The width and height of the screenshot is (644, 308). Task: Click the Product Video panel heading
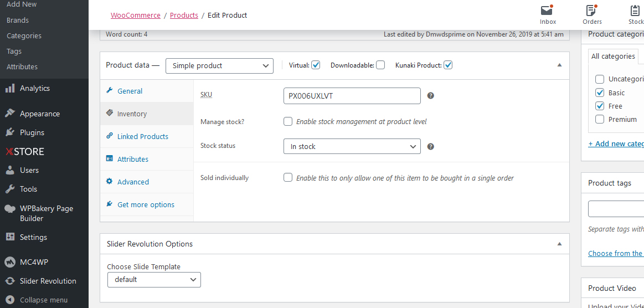[612, 288]
